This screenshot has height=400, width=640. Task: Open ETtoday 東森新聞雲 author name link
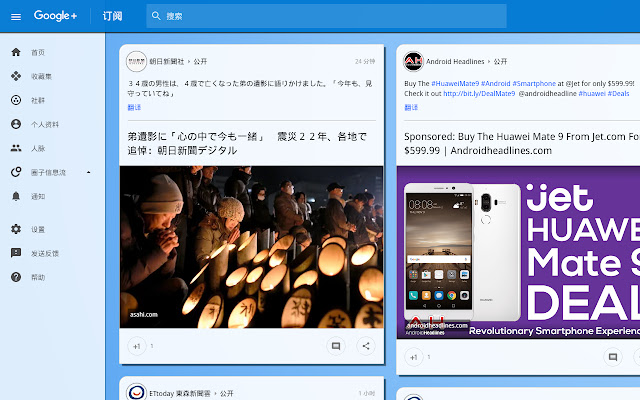click(x=180, y=394)
